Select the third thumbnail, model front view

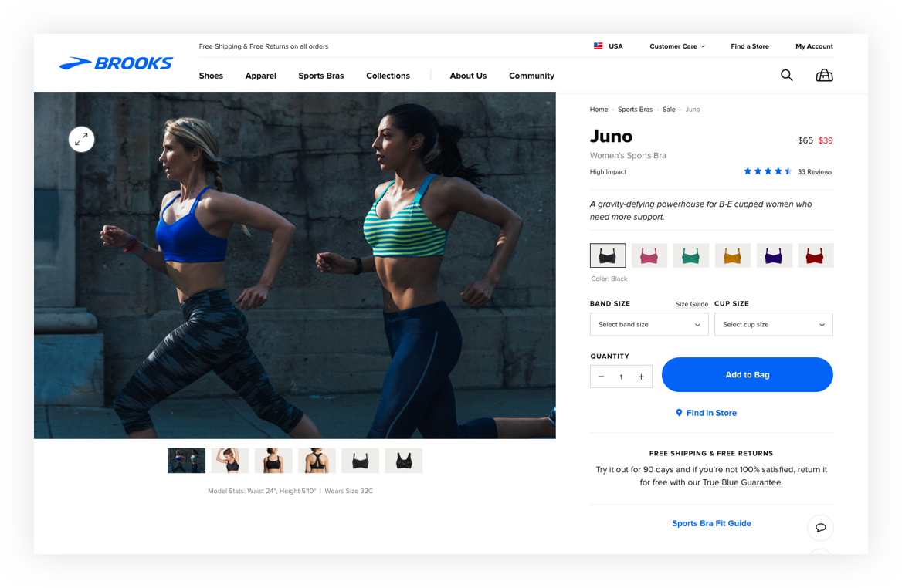tap(273, 461)
